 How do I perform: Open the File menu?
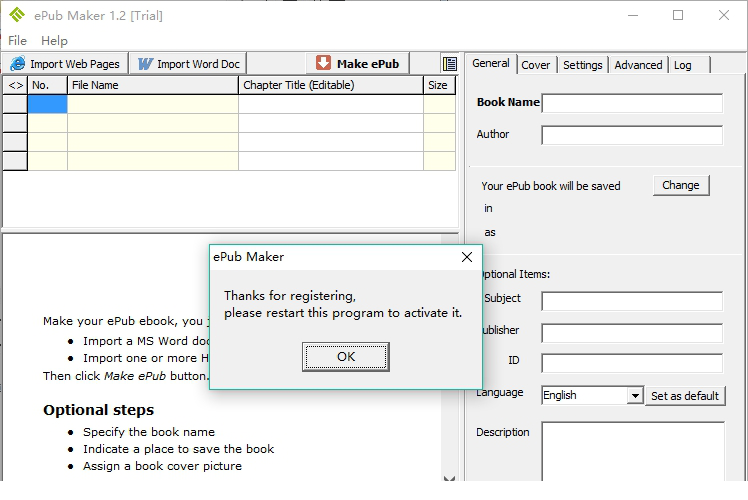coord(17,41)
